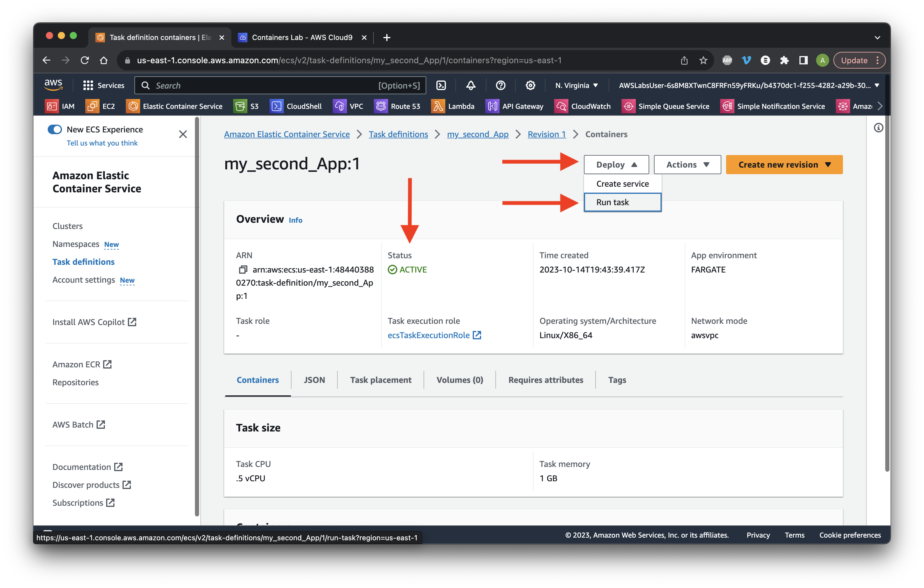Screen dimensions: 924x588
Task: Reload the page in the browser
Action: coord(85,60)
